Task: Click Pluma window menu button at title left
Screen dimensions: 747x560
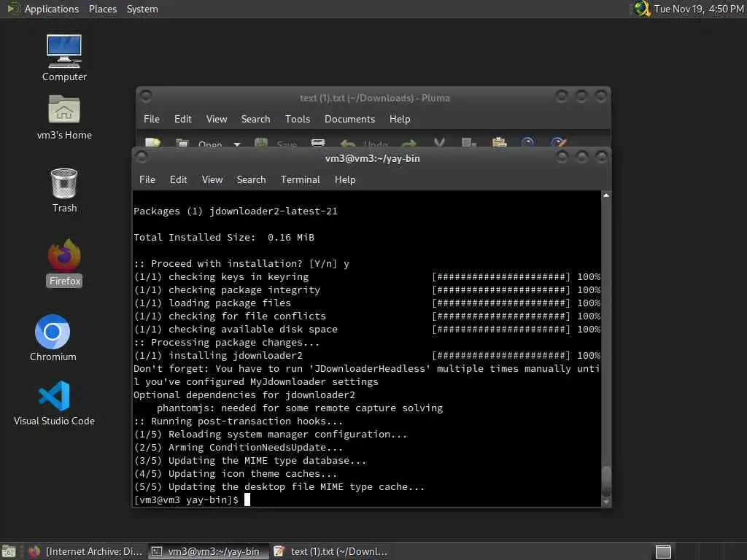Action: 146,96
